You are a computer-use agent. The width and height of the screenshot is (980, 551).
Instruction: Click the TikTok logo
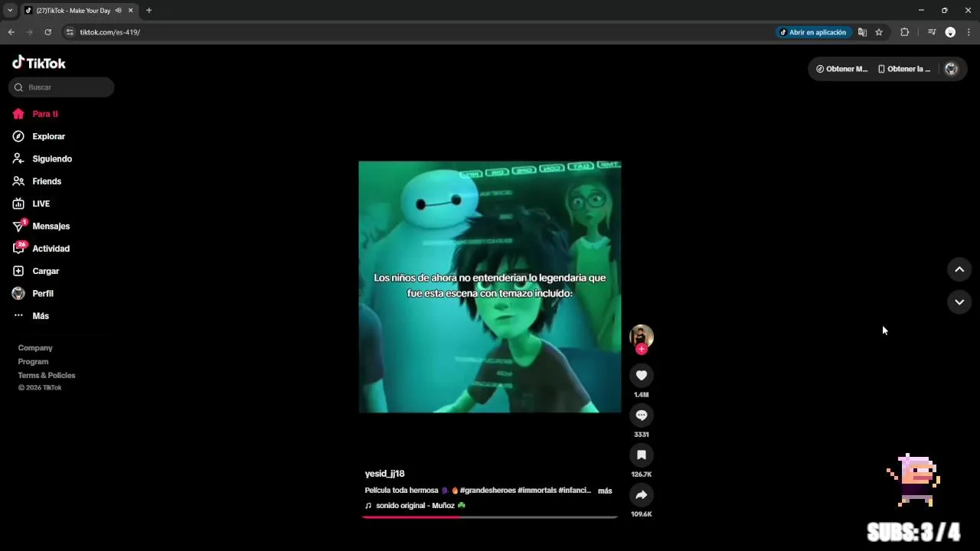tap(39, 63)
